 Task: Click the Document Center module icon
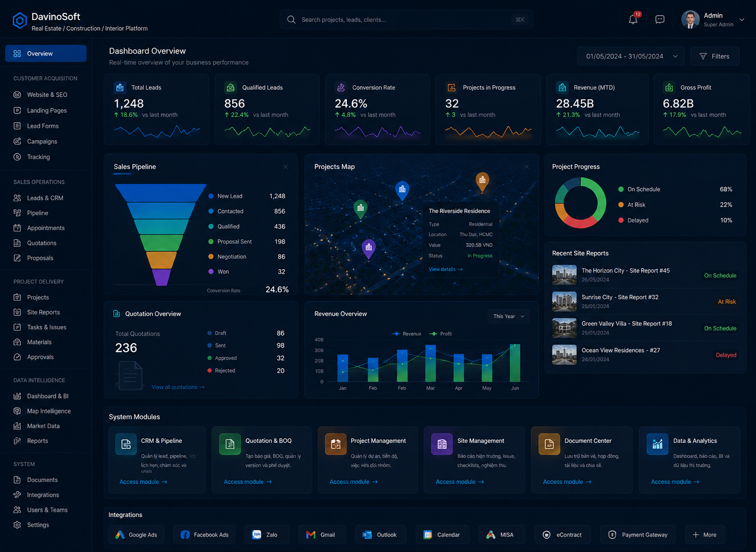(x=549, y=444)
